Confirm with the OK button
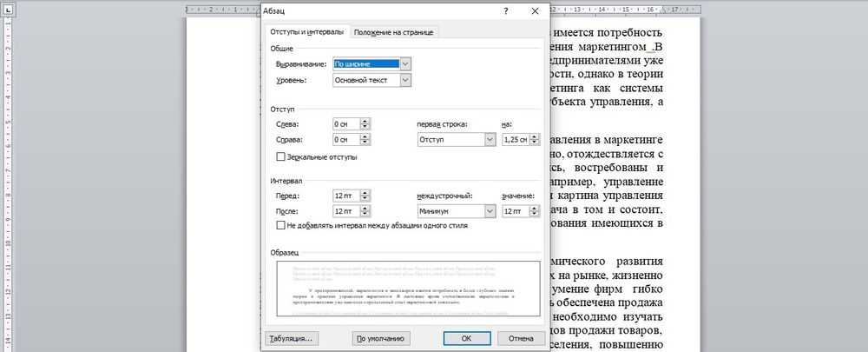Image resolution: width=868 pixels, height=352 pixels. coord(466,337)
